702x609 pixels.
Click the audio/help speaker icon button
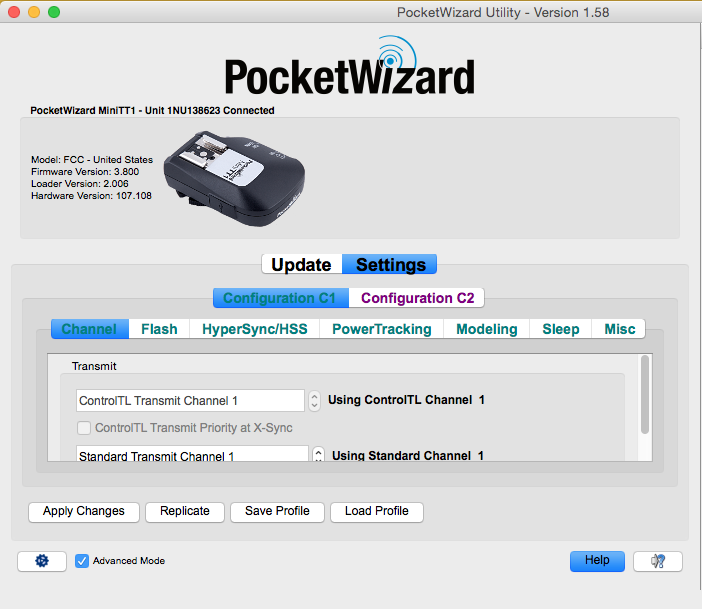click(658, 561)
